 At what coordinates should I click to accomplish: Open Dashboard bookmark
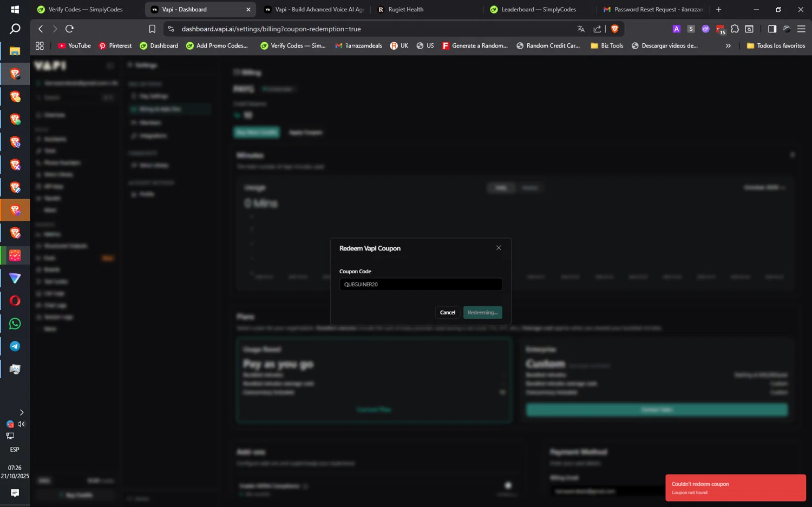[159, 46]
